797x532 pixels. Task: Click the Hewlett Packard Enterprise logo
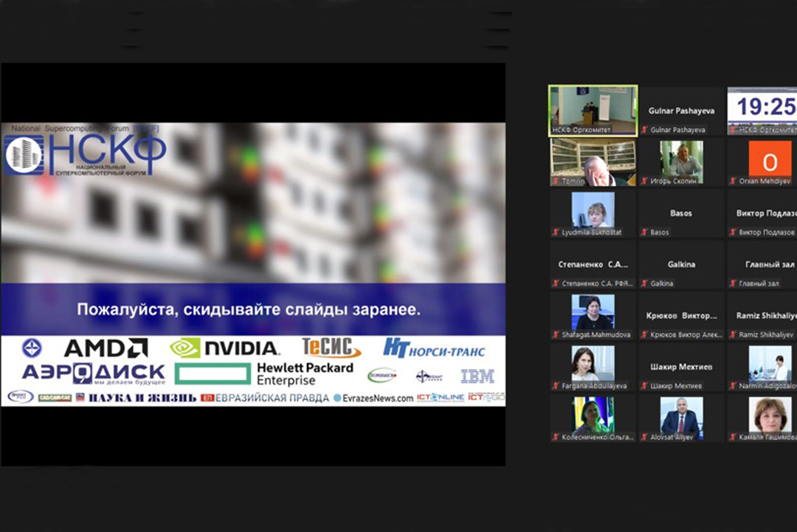tap(264, 373)
